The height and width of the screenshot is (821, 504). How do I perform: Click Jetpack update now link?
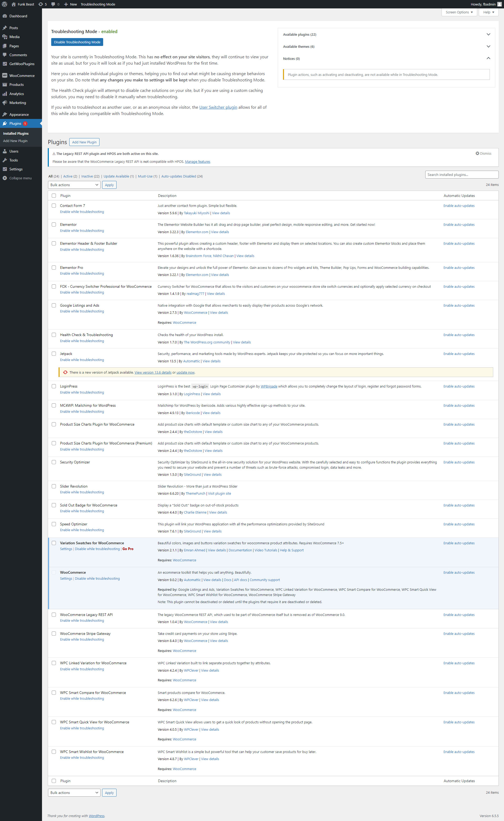185,373
